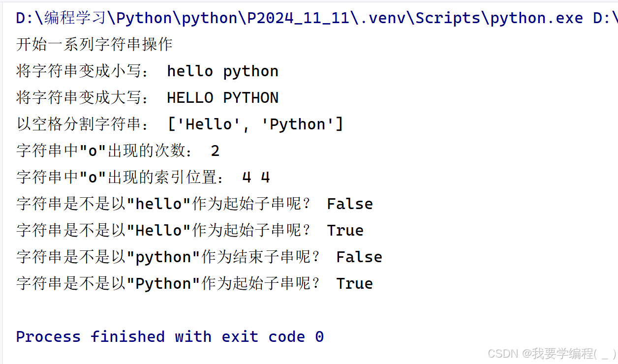The height and width of the screenshot is (364, 618).
Task: Click the label for "o" 出现的次数
Action: [105, 151]
